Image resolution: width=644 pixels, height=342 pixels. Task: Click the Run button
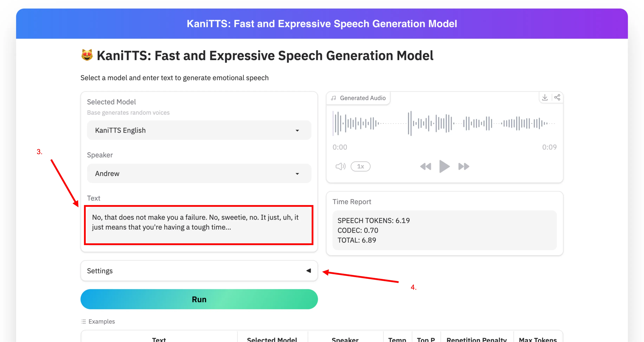pos(199,299)
